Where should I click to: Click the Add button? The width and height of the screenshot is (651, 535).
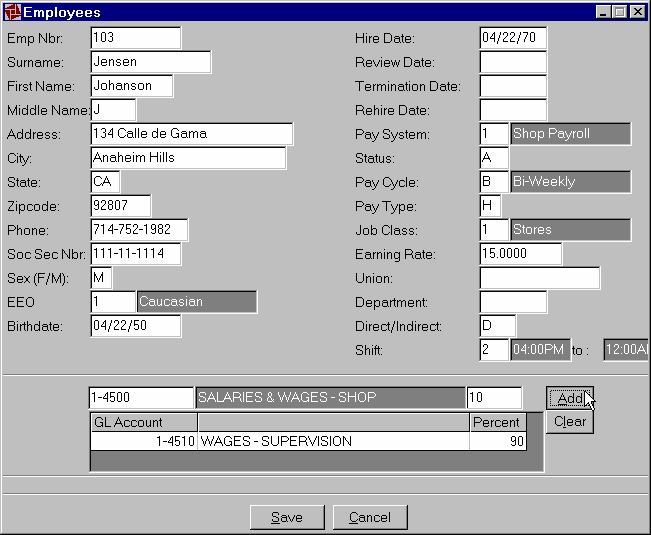pyautogui.click(x=570, y=398)
